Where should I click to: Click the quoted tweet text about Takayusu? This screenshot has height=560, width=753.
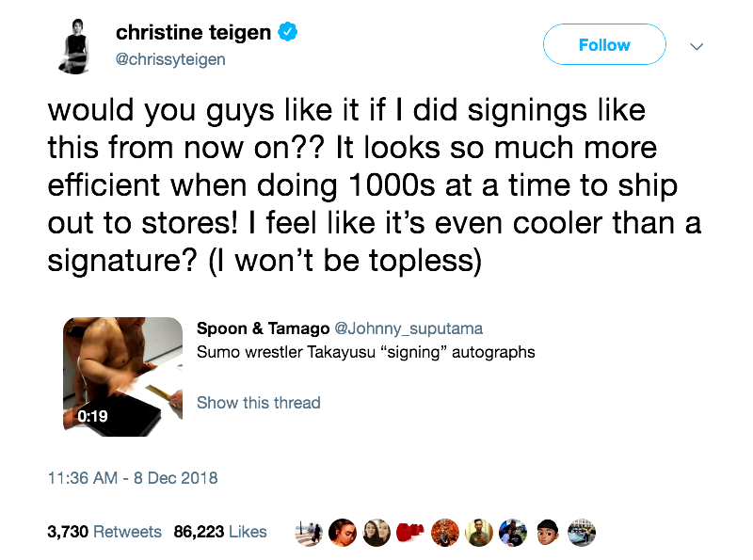pyautogui.click(x=365, y=353)
